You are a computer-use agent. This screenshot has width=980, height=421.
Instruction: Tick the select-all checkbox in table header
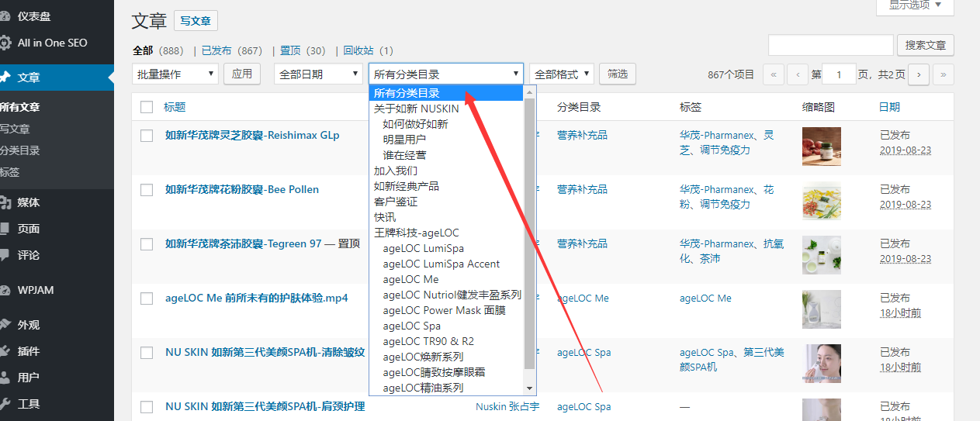coord(147,107)
